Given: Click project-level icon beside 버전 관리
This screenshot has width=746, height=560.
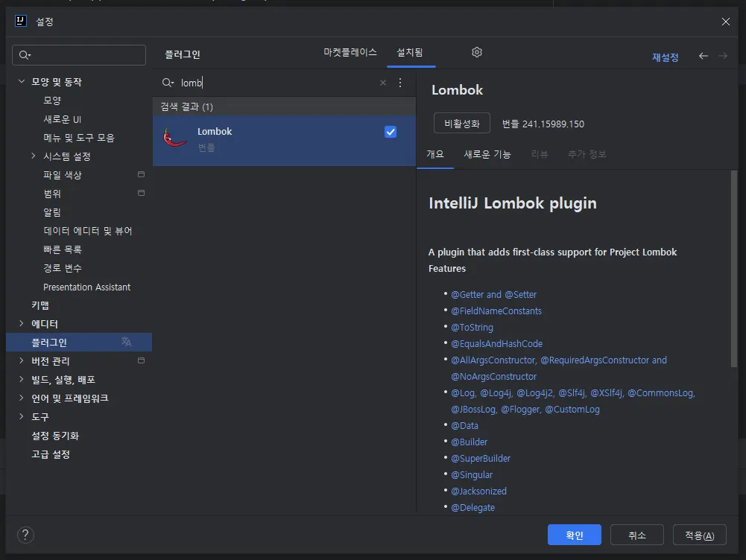Looking at the screenshot, I should pos(142,360).
